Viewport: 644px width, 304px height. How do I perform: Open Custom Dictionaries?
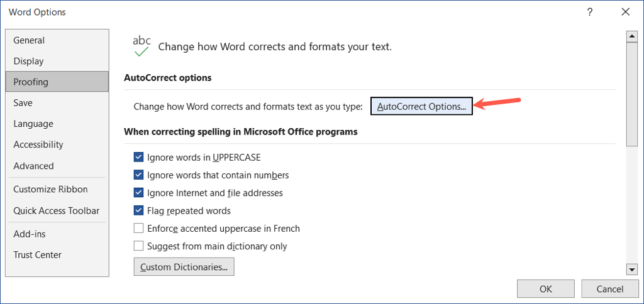184,267
